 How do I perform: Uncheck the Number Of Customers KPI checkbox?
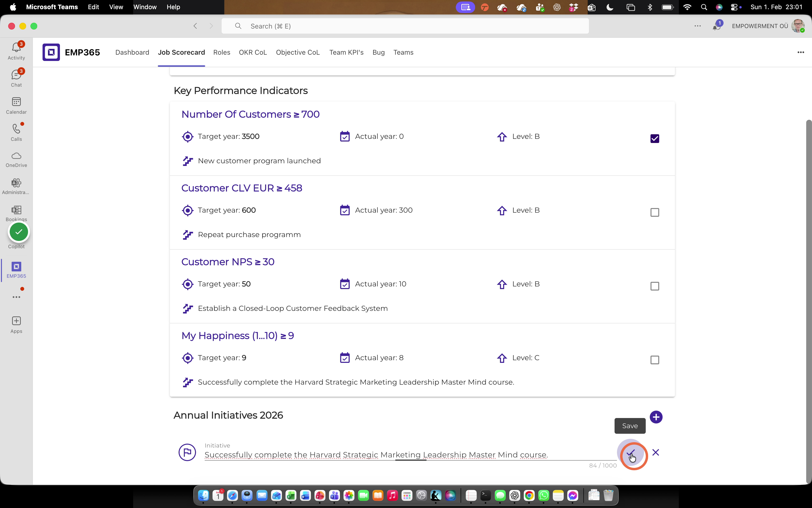(x=655, y=138)
